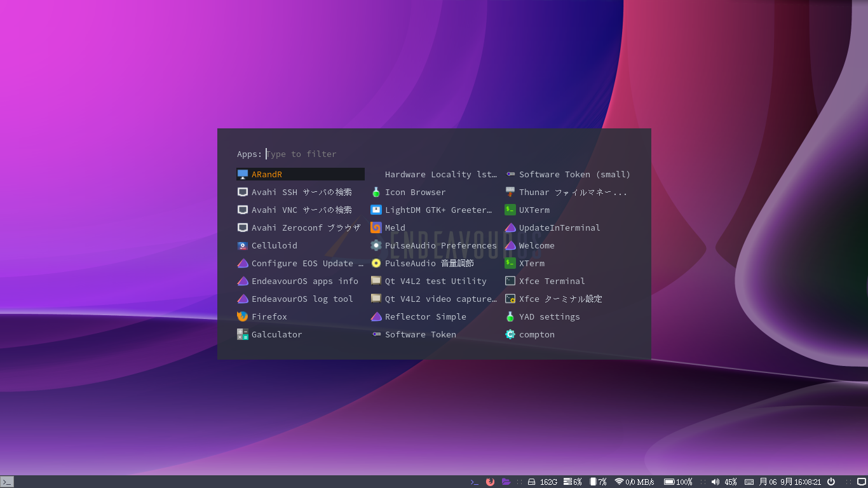This screenshot has width=868, height=488.
Task: Focus the Type to filter field
Action: 449,154
